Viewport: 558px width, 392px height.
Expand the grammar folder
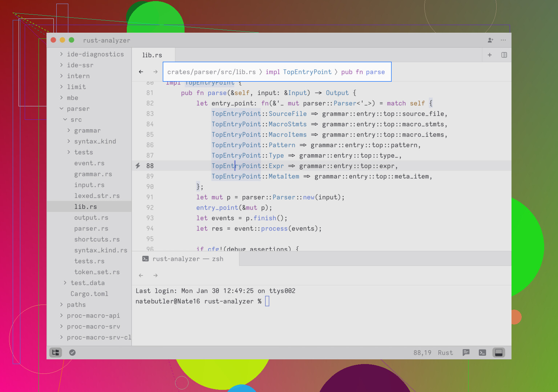click(x=87, y=131)
